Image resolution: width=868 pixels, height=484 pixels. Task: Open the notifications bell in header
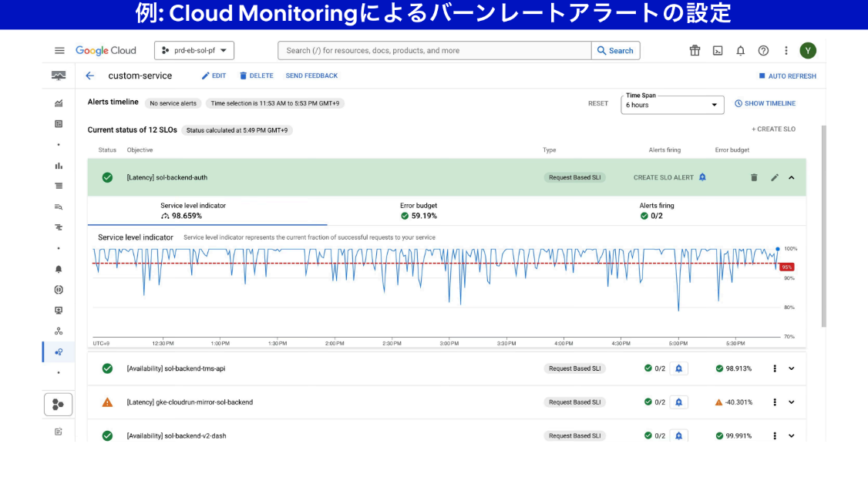tap(740, 51)
